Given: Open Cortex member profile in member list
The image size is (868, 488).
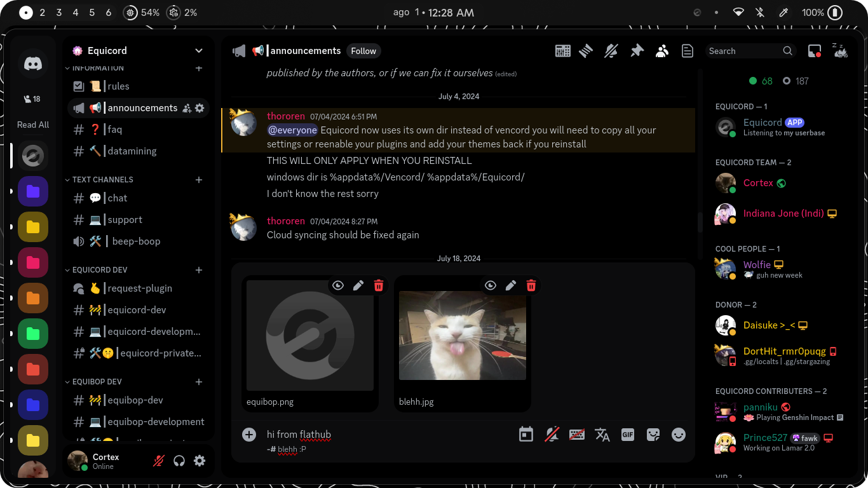Looking at the screenshot, I should pyautogui.click(x=778, y=183).
